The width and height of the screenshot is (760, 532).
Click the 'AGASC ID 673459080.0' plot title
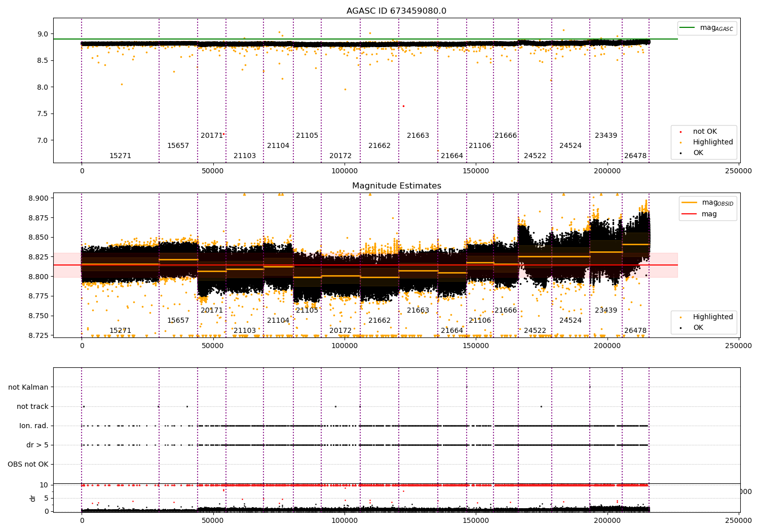396,11
